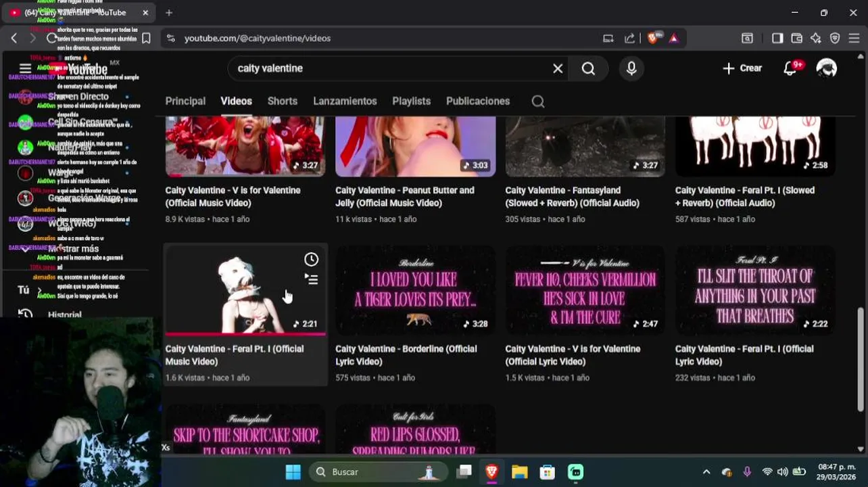868x487 pixels.
Task: Open Brave VPN shield icon
Action: 835,39
